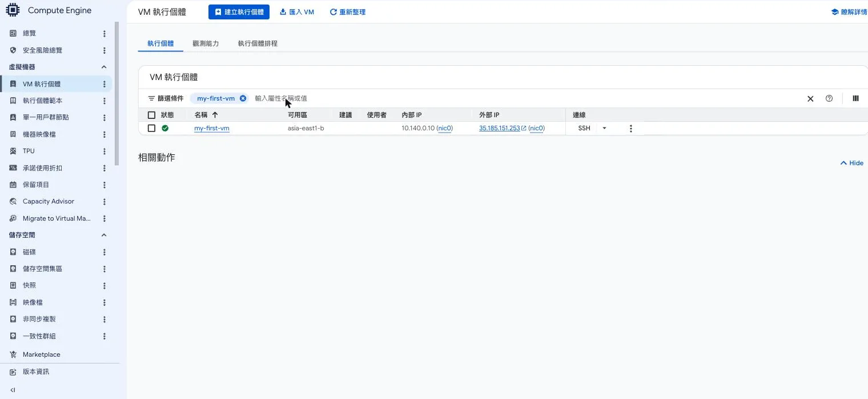Click the 執行個體範本 icon in sidebar
The image size is (868, 399).
point(13,101)
